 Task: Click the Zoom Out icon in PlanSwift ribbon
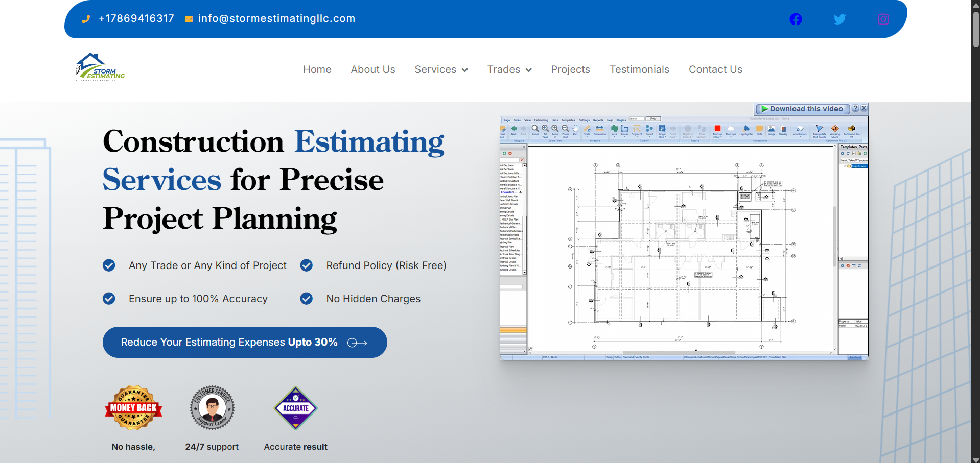pyautogui.click(x=565, y=131)
